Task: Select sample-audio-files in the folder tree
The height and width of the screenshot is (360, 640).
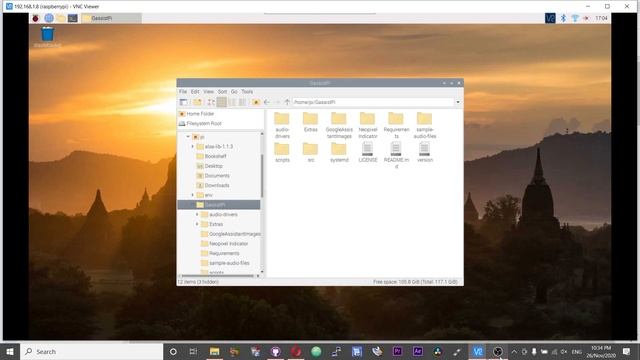Action: pyautogui.click(x=229, y=263)
